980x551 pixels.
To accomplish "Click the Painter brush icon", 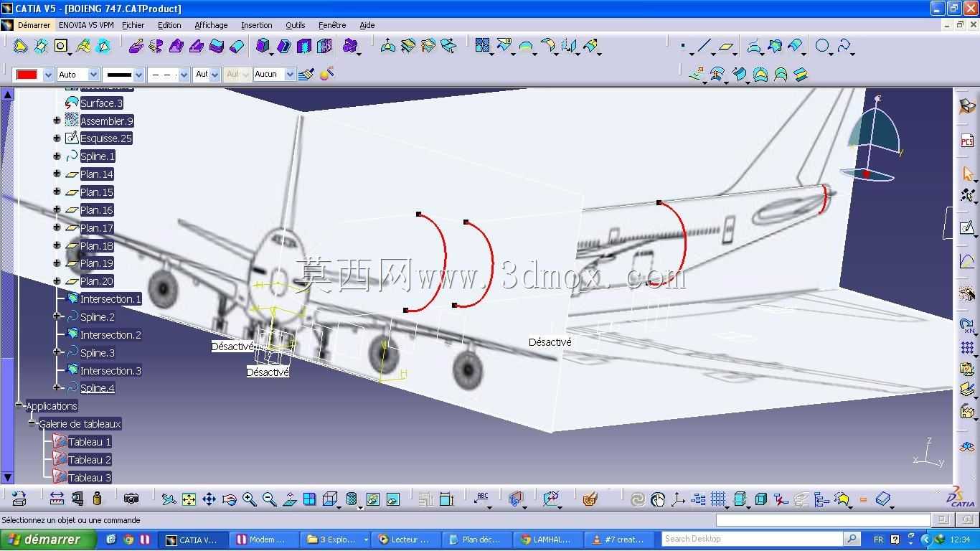I will [x=306, y=74].
